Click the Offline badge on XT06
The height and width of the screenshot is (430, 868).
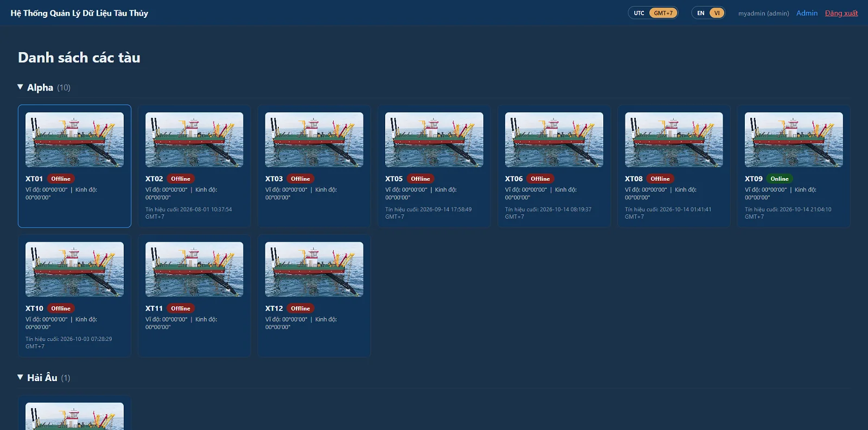pyautogui.click(x=540, y=179)
